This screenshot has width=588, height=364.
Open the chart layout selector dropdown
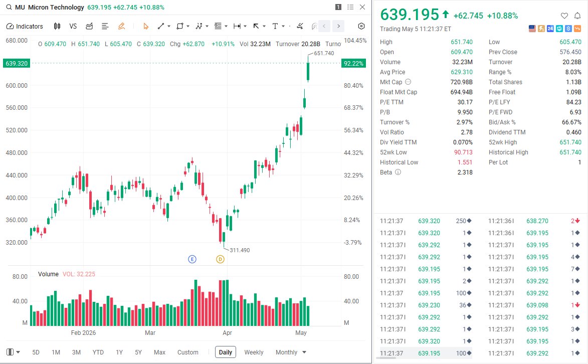tap(13, 352)
